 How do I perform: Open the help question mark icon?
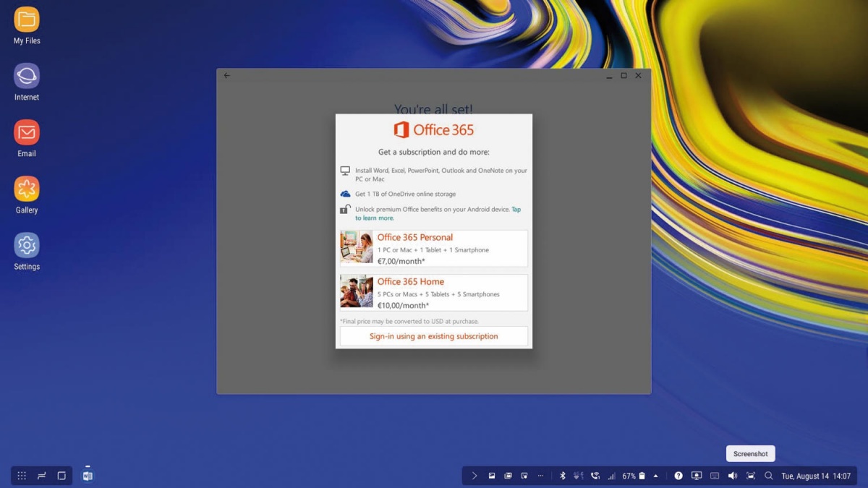[x=678, y=476]
